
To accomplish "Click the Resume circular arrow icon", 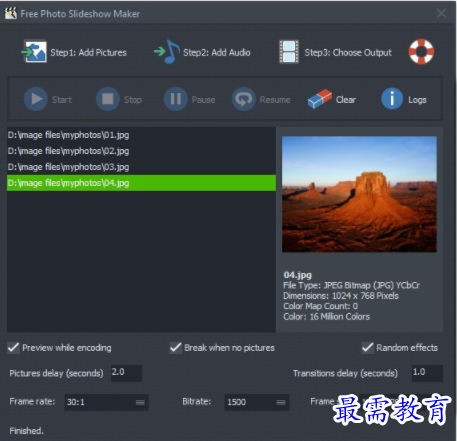I will [244, 99].
